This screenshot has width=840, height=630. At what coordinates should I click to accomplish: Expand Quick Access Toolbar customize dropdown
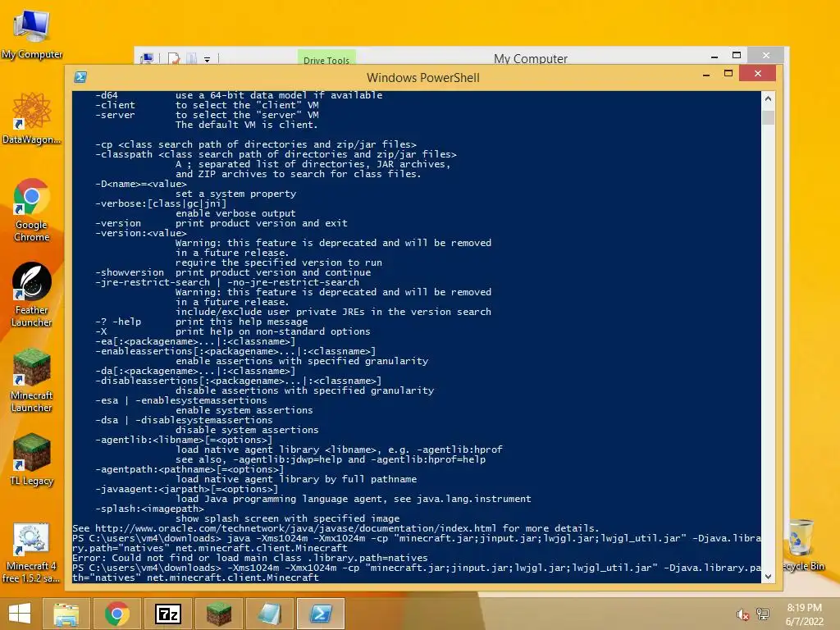207,59
